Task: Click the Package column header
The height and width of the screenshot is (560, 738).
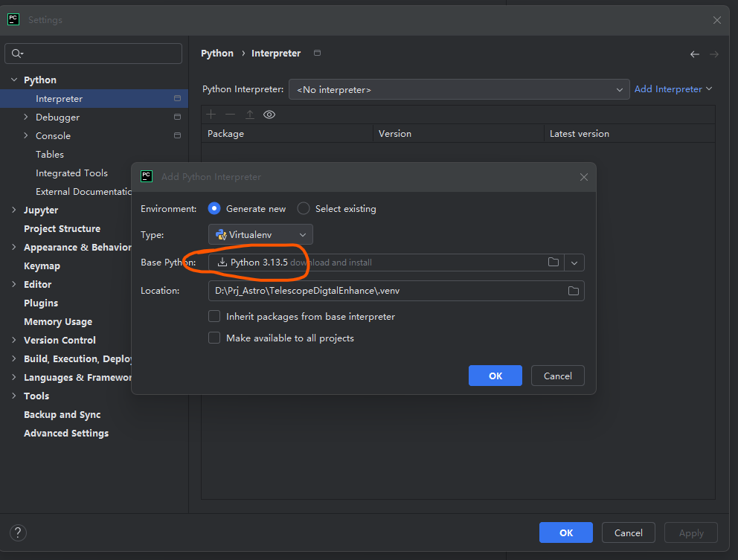Action: point(287,134)
